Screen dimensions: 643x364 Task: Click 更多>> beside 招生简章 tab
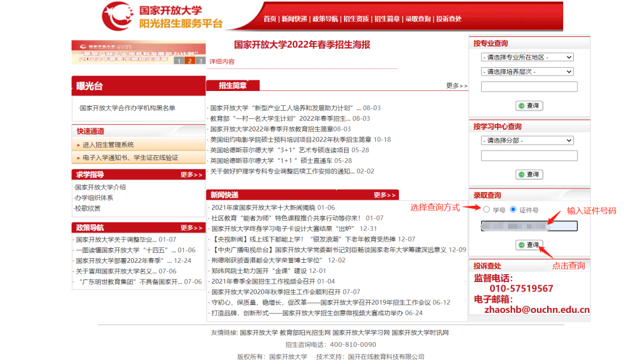[x=457, y=86]
